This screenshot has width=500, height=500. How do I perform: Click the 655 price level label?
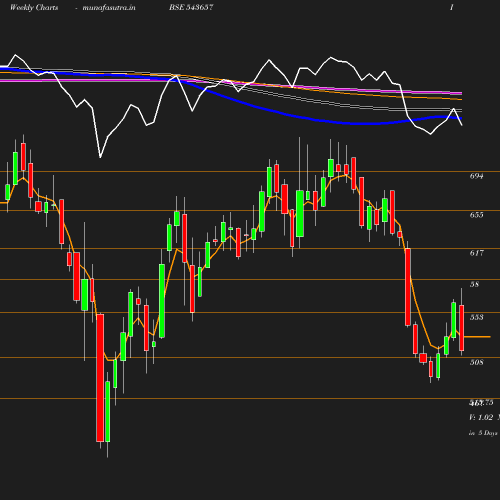point(476,215)
